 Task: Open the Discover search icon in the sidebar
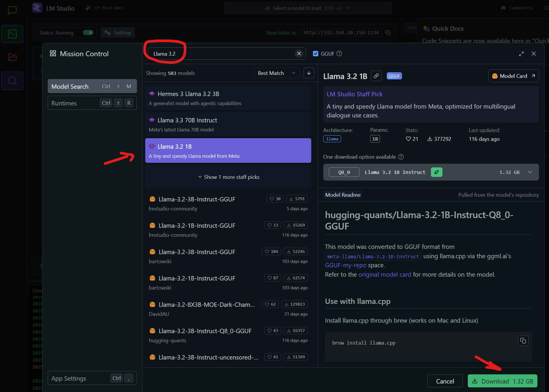tap(12, 81)
